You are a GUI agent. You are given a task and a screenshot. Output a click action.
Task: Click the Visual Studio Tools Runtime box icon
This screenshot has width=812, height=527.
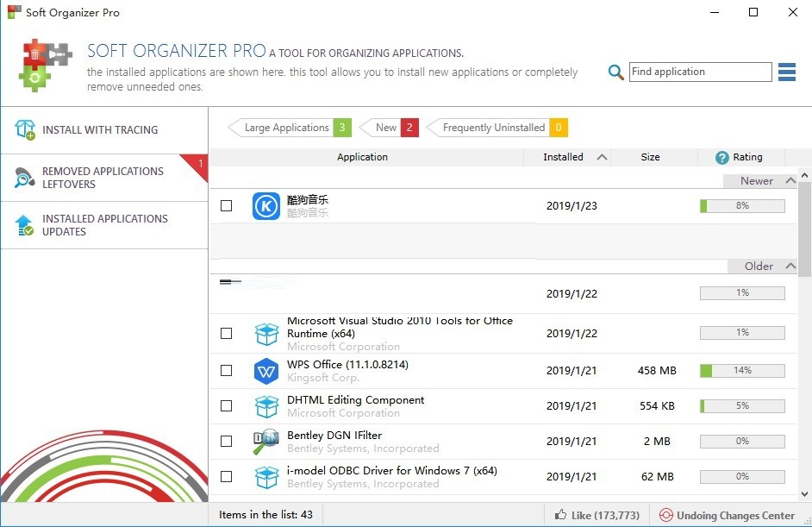point(266,334)
